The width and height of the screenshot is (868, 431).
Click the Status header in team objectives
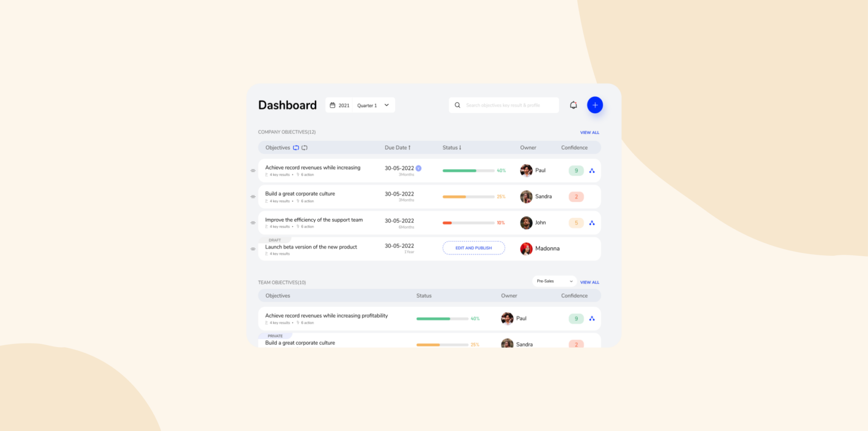pos(424,296)
